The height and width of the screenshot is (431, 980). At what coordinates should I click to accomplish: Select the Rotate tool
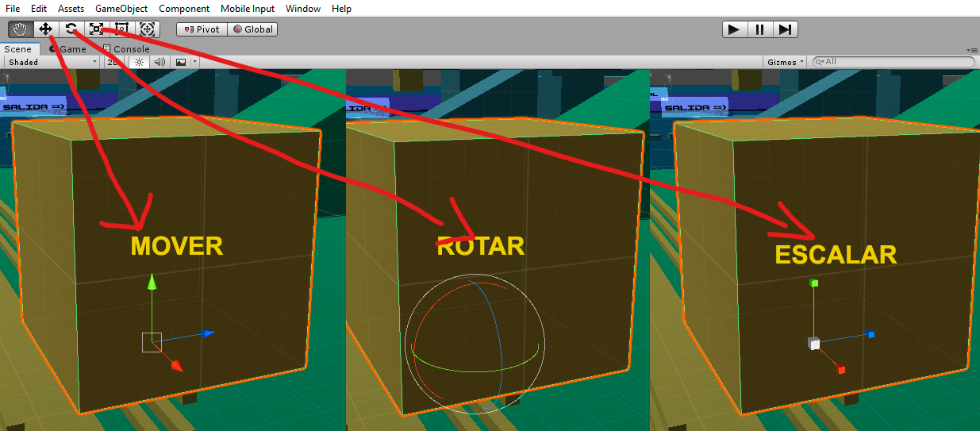pyautogui.click(x=71, y=29)
